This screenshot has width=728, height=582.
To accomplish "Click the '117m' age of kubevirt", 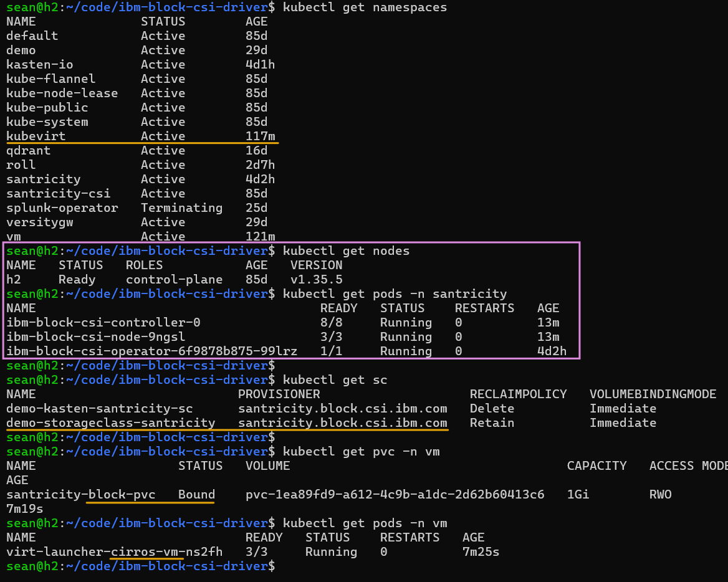I will [x=261, y=136].
